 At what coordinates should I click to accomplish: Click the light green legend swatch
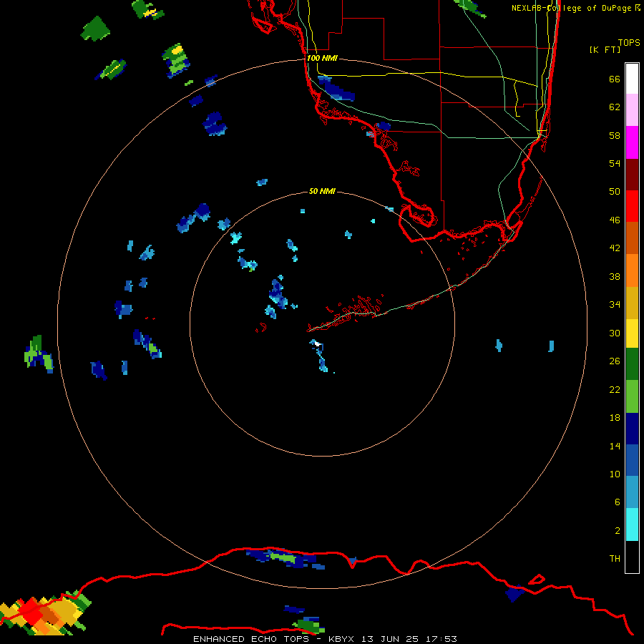[x=632, y=396]
